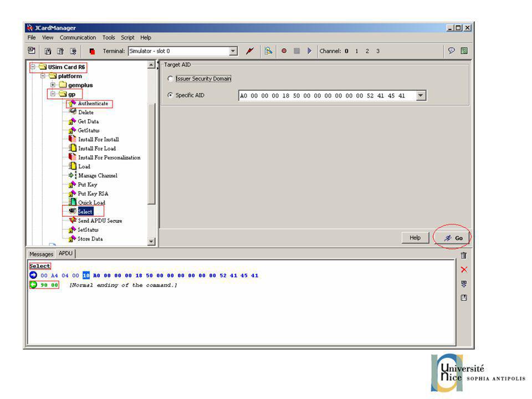This screenshot has height=399, width=532.
Task: Click the red stop square toolbar icon
Action: point(91,51)
